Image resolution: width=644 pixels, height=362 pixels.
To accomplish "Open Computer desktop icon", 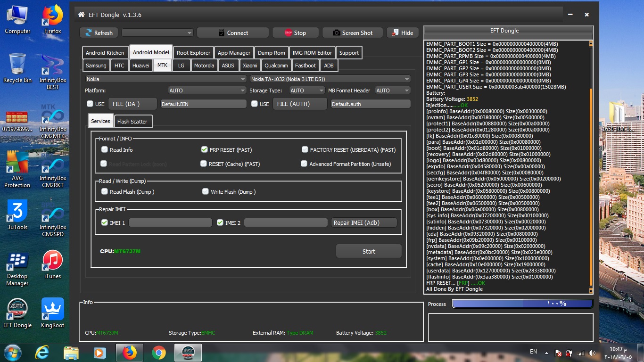I will (x=17, y=20).
